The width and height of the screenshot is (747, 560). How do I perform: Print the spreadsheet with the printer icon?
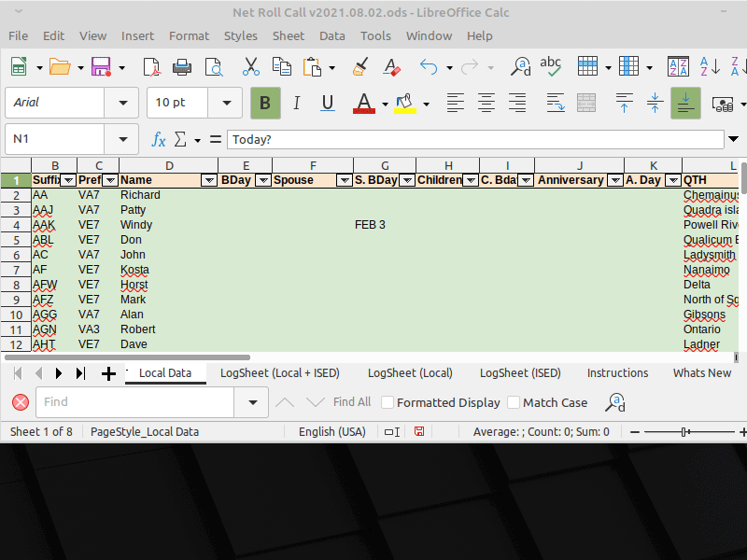(x=182, y=66)
